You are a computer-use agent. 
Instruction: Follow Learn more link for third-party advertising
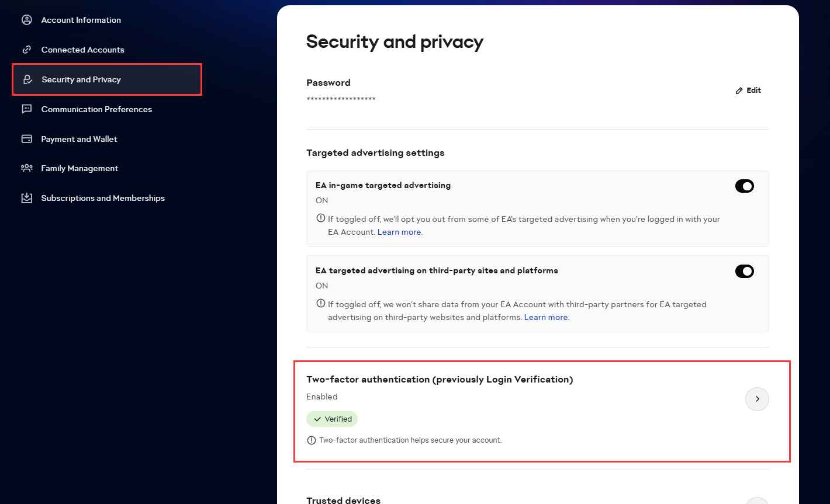coord(546,317)
